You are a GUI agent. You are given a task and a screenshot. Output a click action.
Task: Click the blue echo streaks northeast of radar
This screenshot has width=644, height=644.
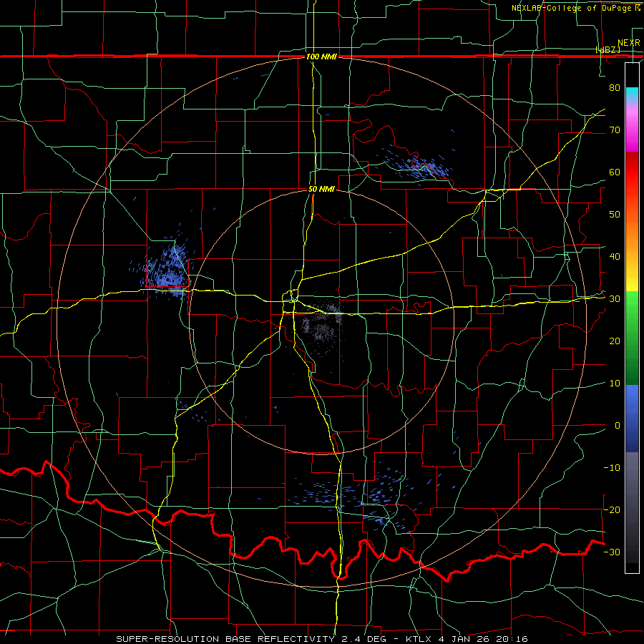[x=417, y=165]
